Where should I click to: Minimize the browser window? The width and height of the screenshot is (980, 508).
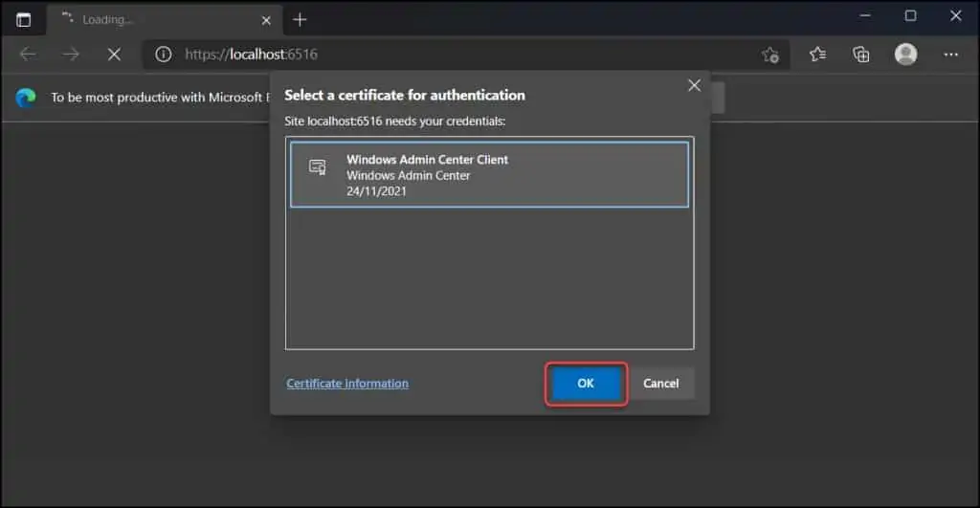coord(865,16)
